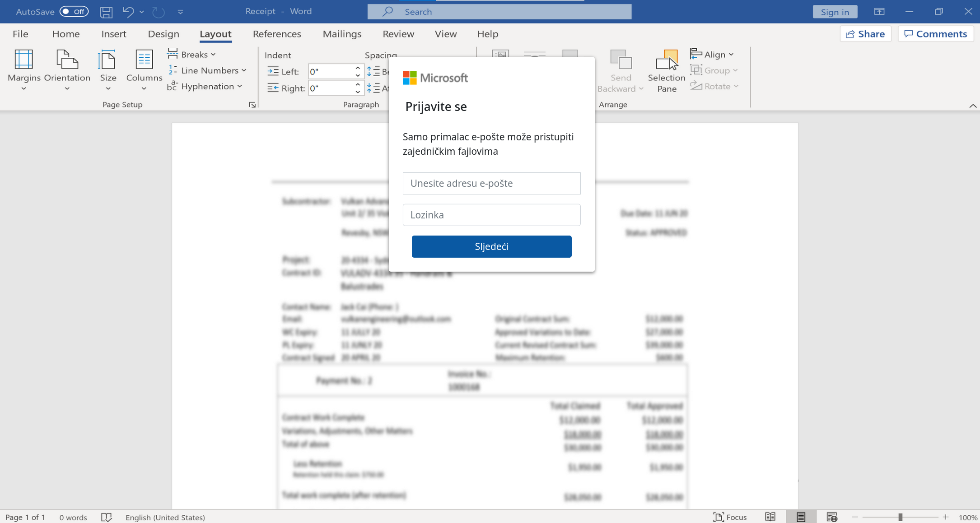Click the Indent Right value field

click(331, 88)
